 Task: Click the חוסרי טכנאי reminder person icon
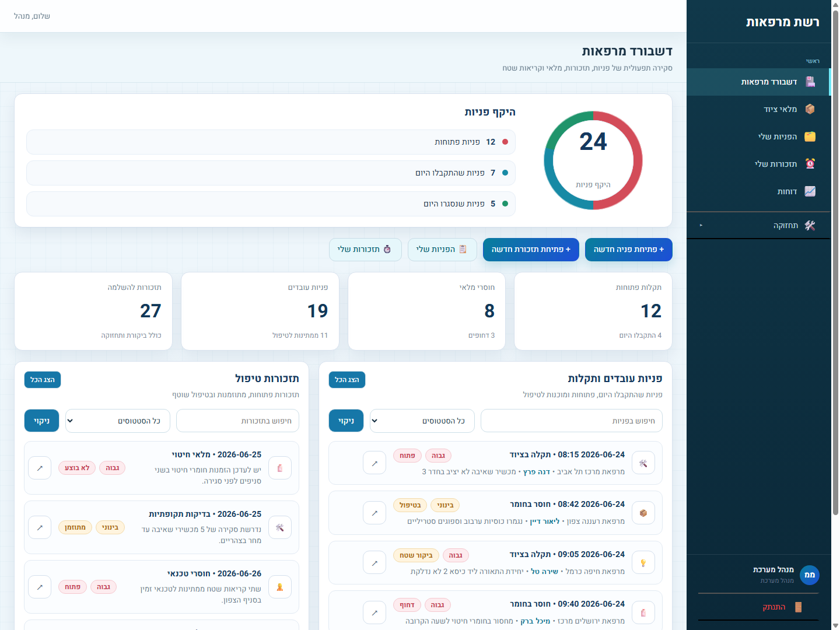[x=280, y=587]
